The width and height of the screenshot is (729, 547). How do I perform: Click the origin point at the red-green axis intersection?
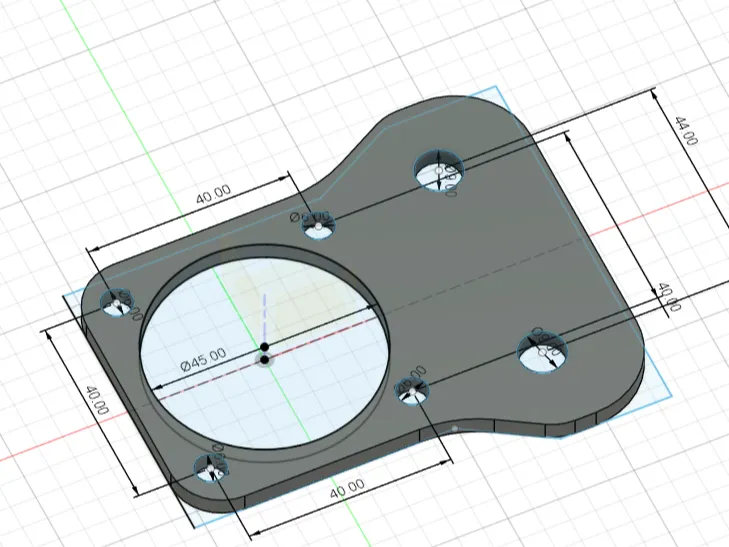click(x=265, y=360)
